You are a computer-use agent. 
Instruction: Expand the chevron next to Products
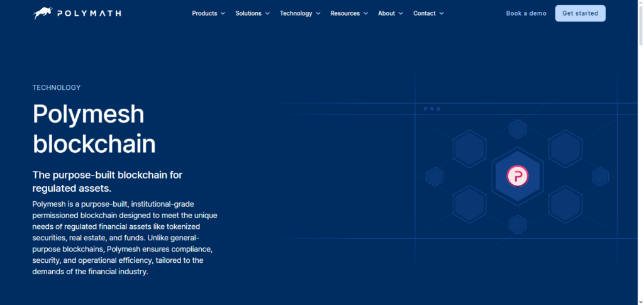click(223, 13)
